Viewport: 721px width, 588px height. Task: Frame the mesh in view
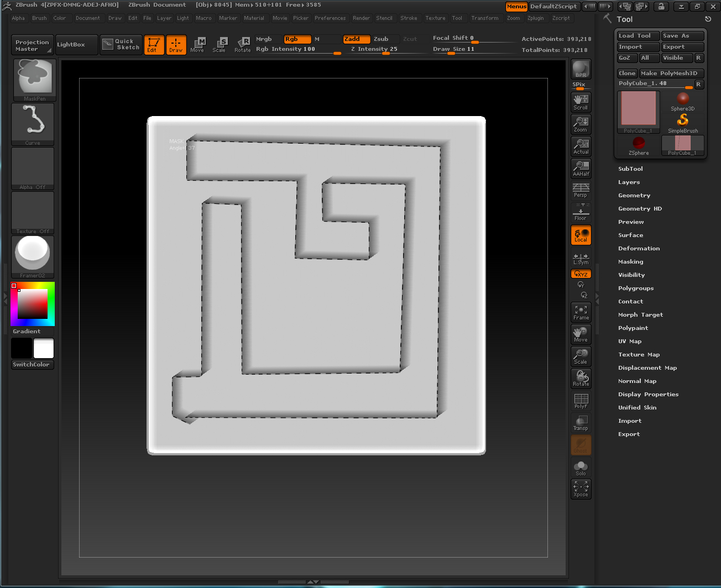coord(581,312)
